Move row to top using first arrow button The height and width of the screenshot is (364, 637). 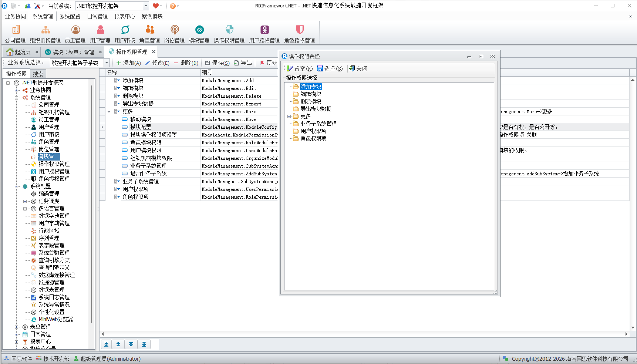click(x=106, y=344)
